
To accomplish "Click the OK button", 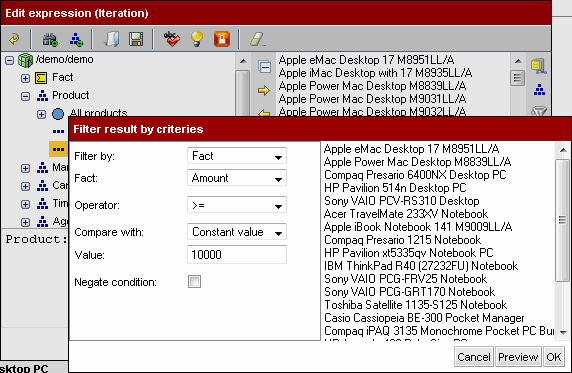I will click(553, 357).
